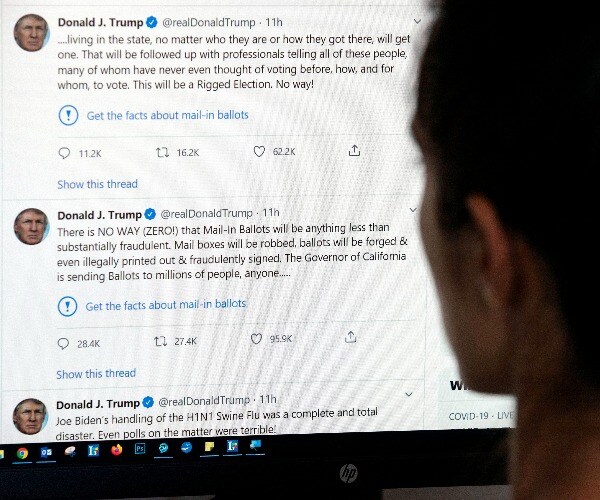Open options for the Joe Biden H1N1 tweet
Image resolution: width=600 pixels, height=500 pixels.
409,394
